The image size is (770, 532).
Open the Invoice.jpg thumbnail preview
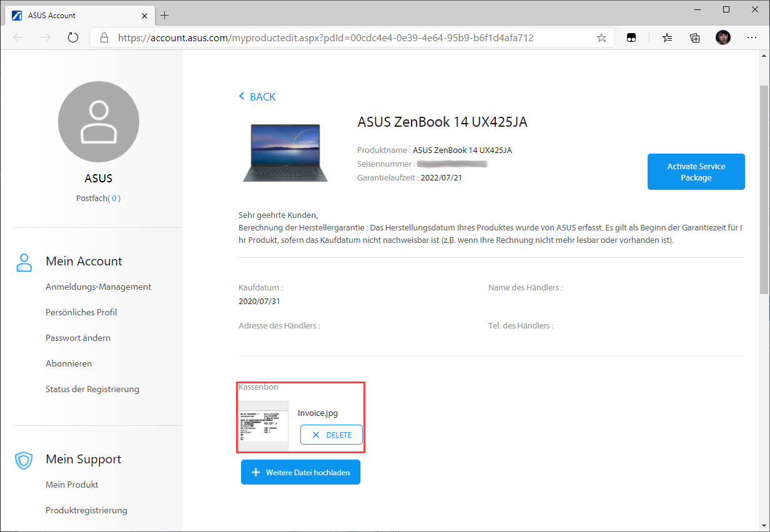tap(264, 425)
